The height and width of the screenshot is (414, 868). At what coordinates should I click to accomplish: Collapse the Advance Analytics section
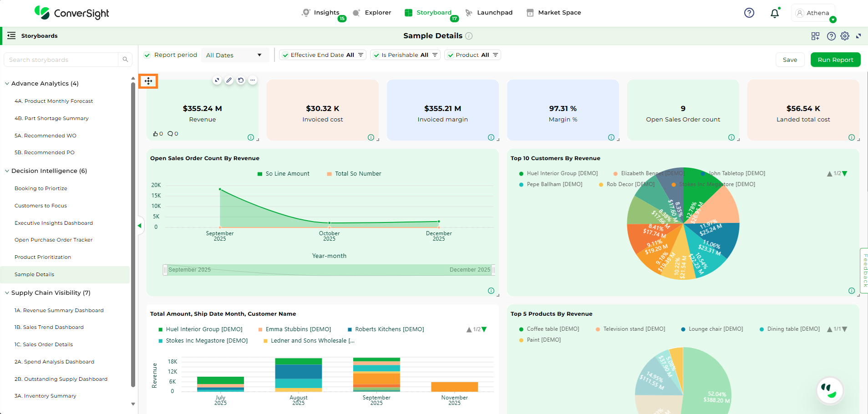click(7, 84)
